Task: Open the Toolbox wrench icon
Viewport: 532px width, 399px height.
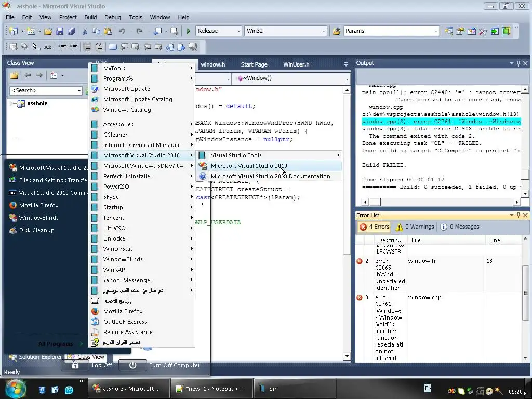Action: [483, 31]
